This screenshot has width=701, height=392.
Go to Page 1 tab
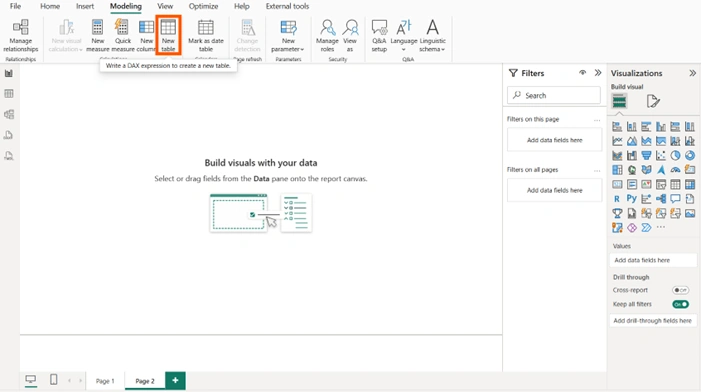pyautogui.click(x=105, y=381)
